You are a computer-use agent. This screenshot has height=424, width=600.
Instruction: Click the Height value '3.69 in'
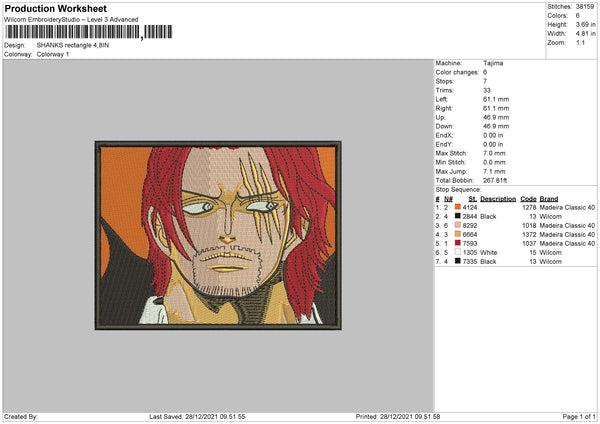point(585,24)
